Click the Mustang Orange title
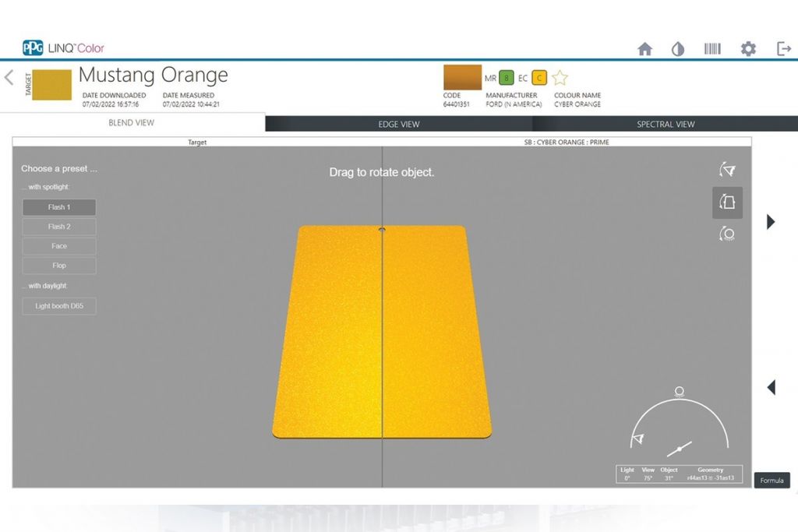The image size is (798, 532). [154, 75]
